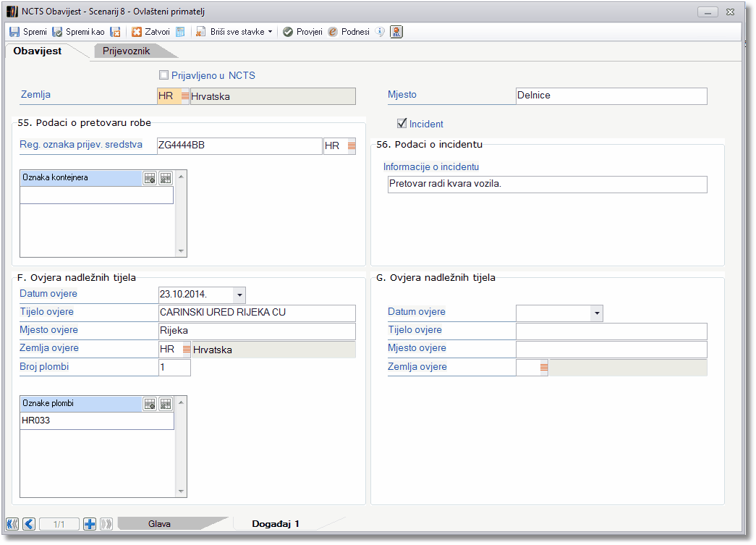
Task: Click the registration field with ZG4444BB
Action: click(x=239, y=145)
